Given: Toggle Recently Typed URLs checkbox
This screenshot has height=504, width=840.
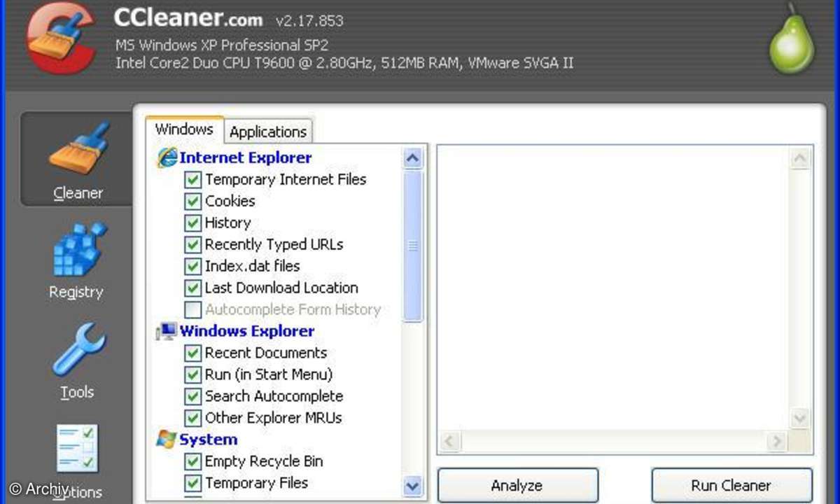Looking at the screenshot, I should tap(192, 245).
